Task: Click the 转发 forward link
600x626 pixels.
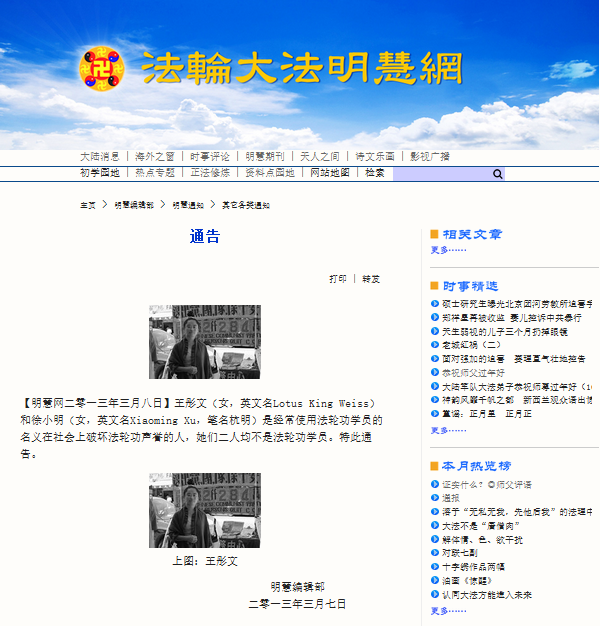Action: click(371, 279)
